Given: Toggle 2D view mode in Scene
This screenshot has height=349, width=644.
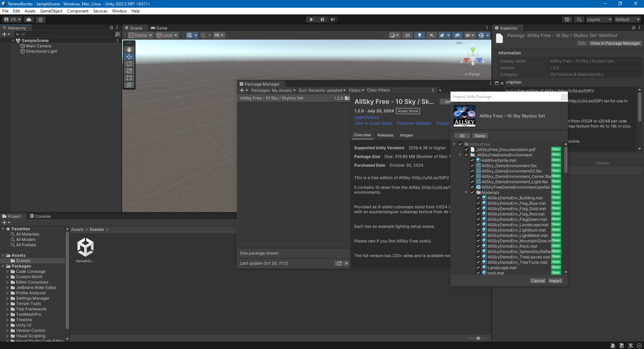Looking at the screenshot, I should click(x=408, y=35).
